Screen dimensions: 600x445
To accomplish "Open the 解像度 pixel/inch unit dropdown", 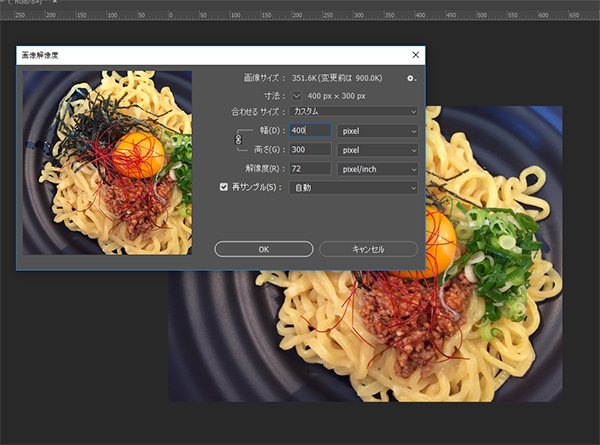I will pyautogui.click(x=377, y=169).
